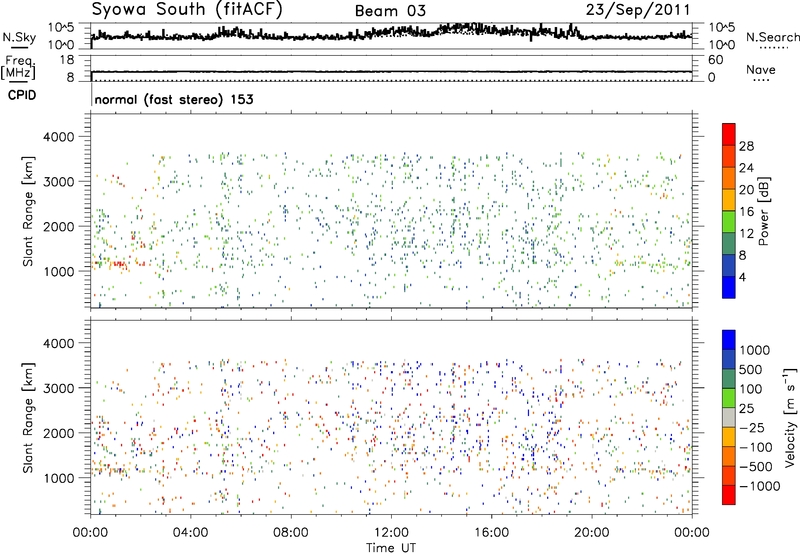Click the '28' label on Power scale
This screenshot has height=554, width=800.
tap(746, 146)
